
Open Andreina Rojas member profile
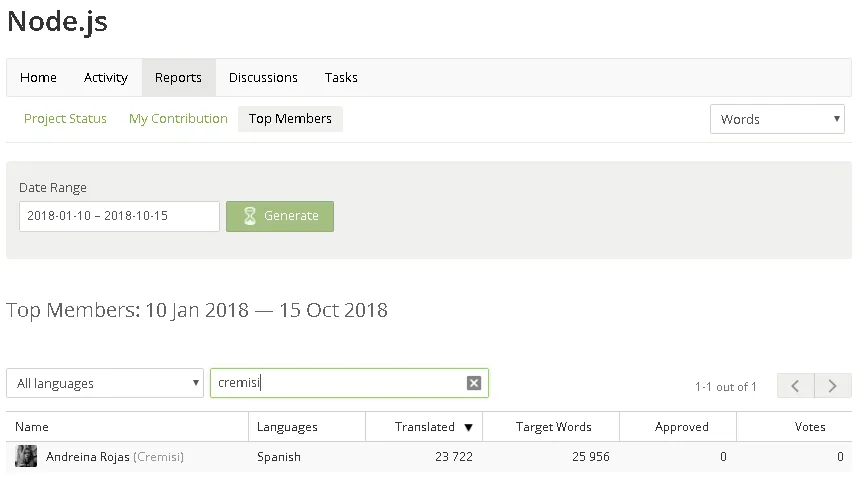[x=88, y=457]
